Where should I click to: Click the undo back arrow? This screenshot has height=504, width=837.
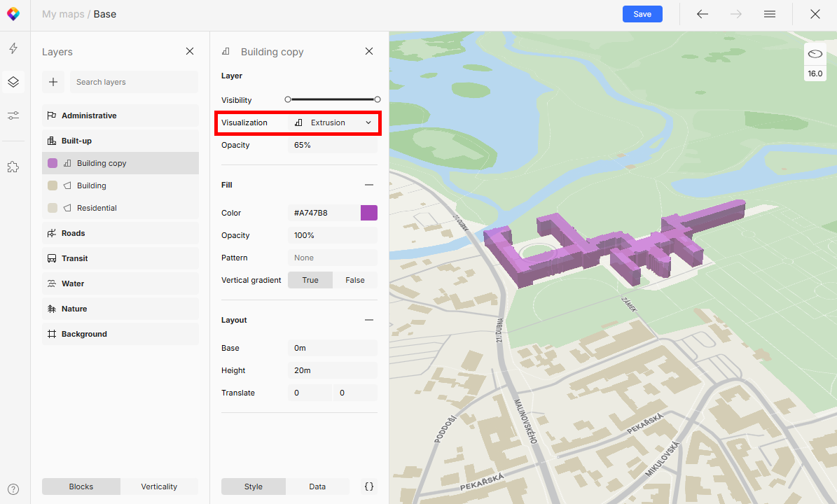point(703,14)
